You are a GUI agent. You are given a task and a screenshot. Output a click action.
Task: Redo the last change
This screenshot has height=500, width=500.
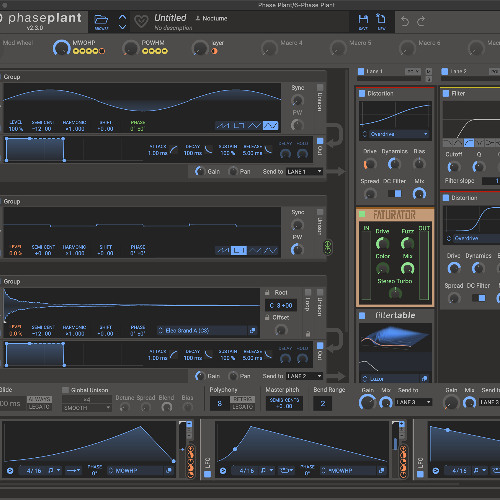coord(421,22)
